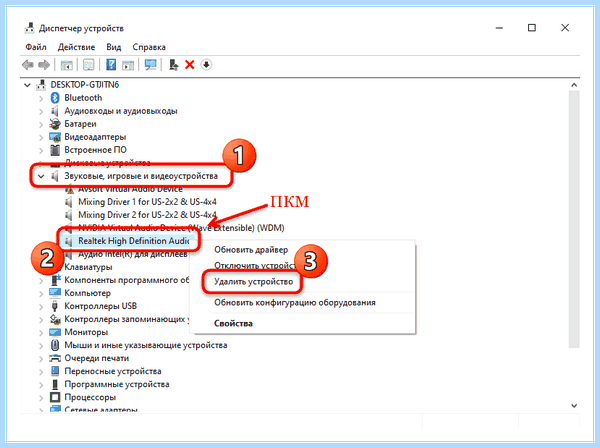Open the Справка menu
Viewport: 600px width, 448px height.
[x=149, y=47]
